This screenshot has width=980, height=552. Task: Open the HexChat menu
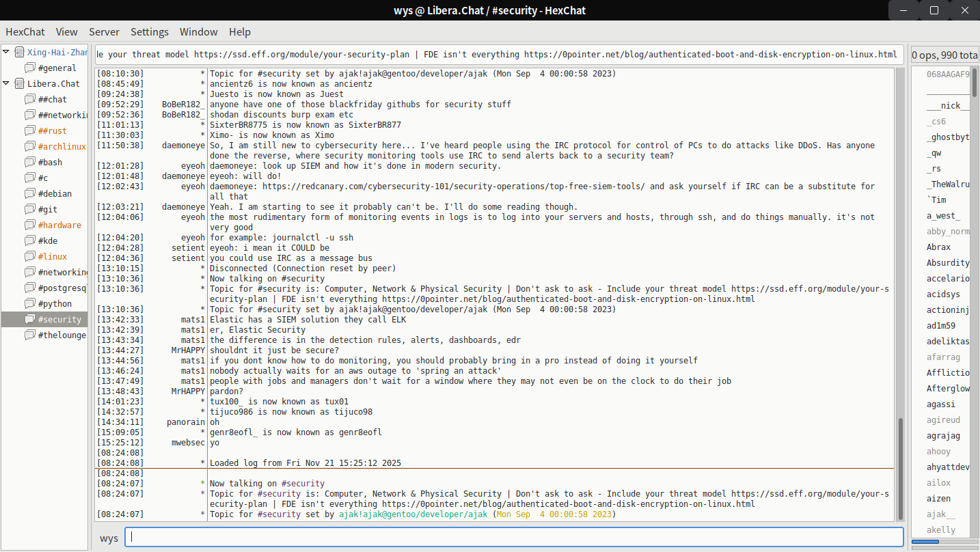[x=25, y=31]
